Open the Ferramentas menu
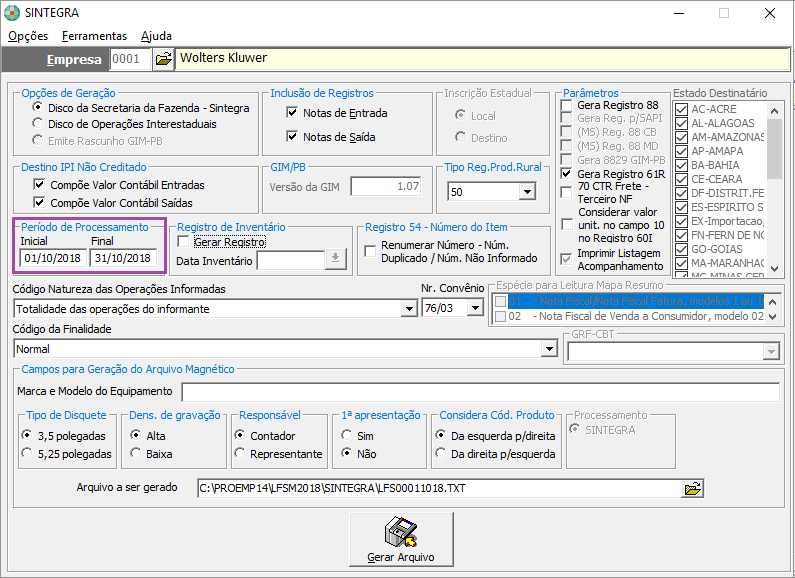The image size is (795, 578). pos(94,36)
